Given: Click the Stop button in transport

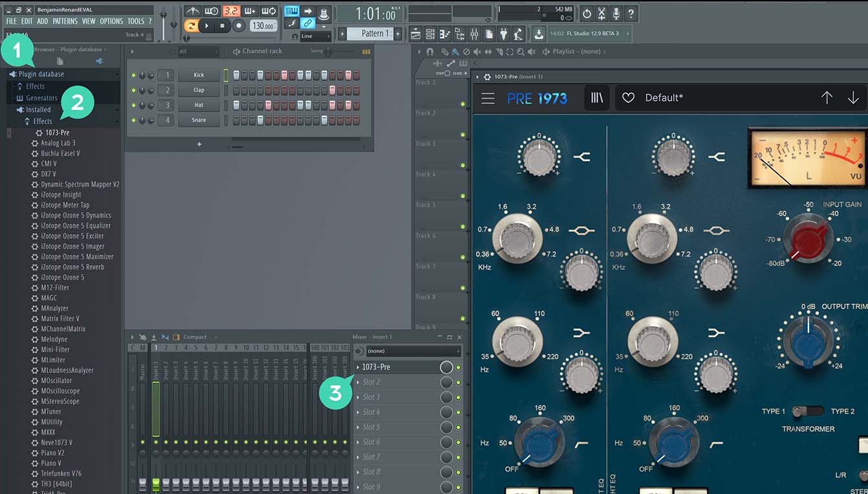Looking at the screenshot, I should 222,26.
